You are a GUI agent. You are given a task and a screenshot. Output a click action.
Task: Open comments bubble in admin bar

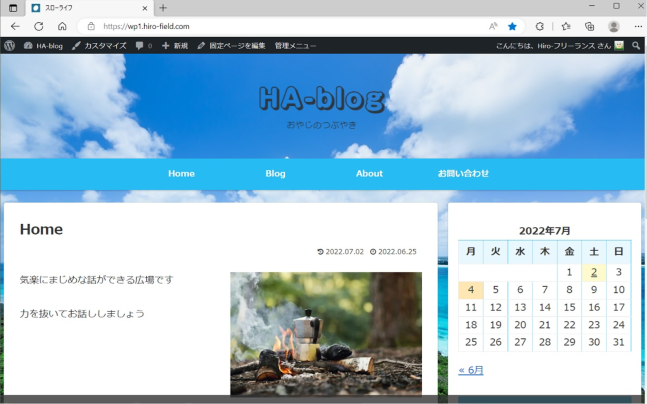(x=144, y=46)
